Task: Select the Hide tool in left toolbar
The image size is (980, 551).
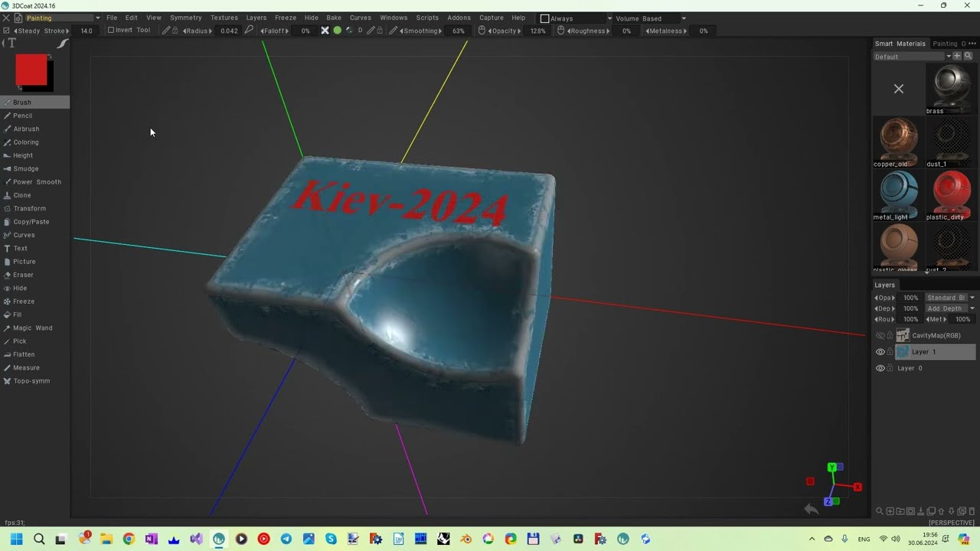Action: coord(34,288)
